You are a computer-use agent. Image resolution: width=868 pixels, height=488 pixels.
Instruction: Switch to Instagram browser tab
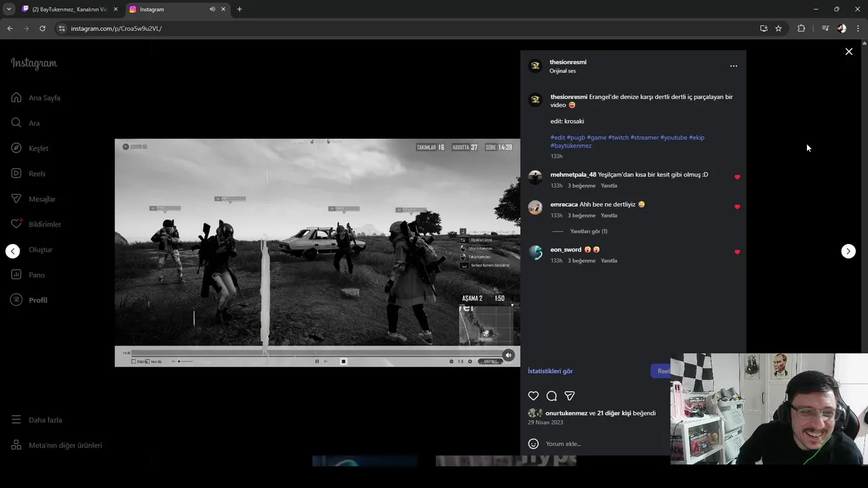pyautogui.click(x=176, y=9)
